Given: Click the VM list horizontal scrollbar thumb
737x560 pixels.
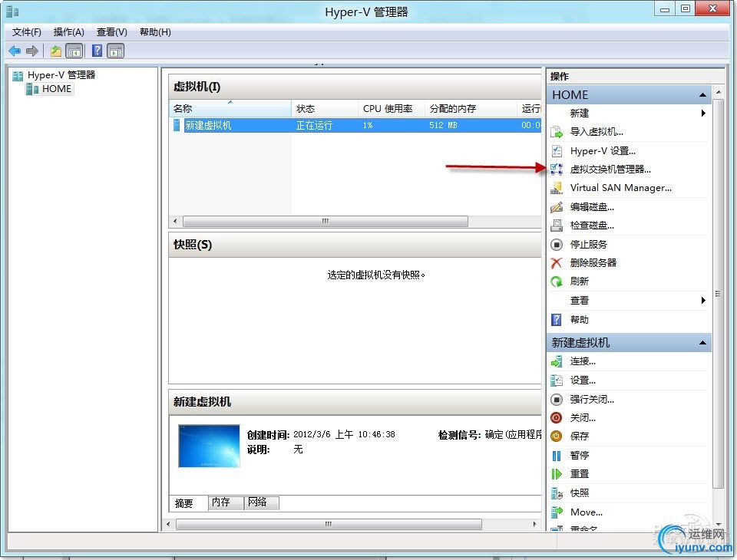Looking at the screenshot, I should [326, 221].
